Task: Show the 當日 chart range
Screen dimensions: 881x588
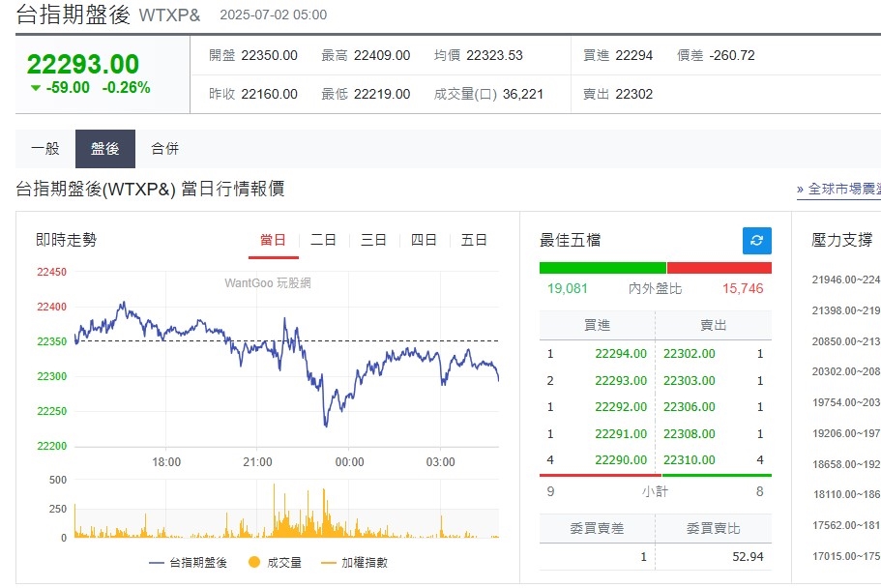Action: click(x=274, y=241)
